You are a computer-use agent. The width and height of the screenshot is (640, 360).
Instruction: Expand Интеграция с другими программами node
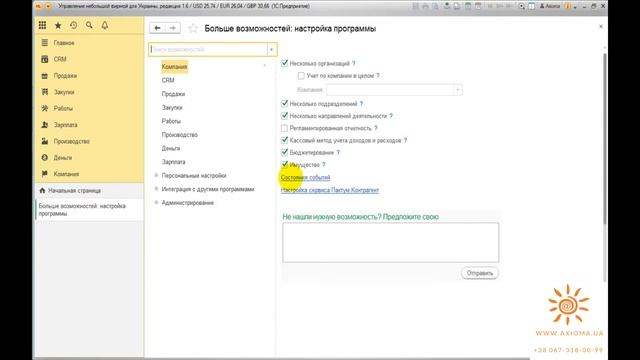tap(156, 189)
